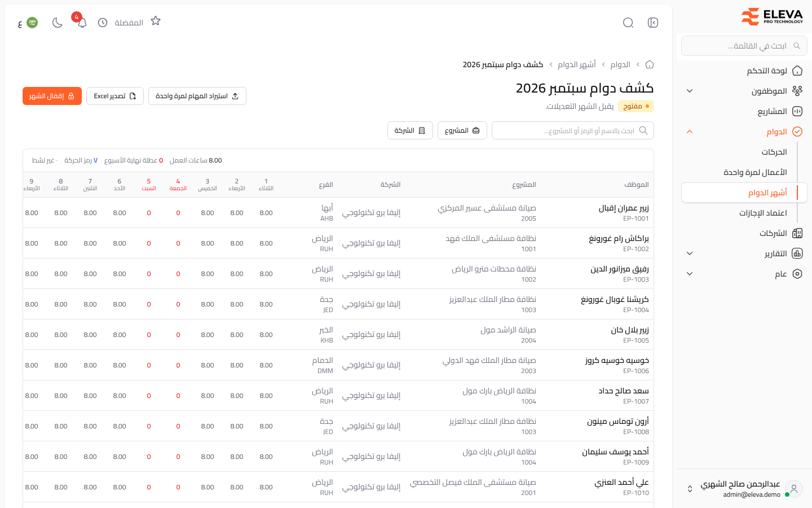Expand عام sidebar chevron
This screenshot has height=508, width=812.
690,274
